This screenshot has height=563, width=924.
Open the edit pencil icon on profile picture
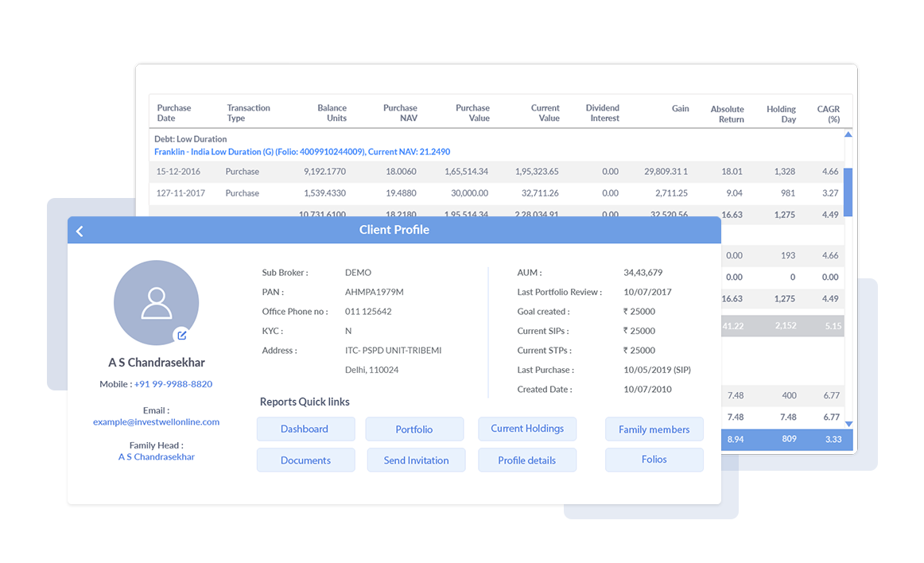coord(184,336)
